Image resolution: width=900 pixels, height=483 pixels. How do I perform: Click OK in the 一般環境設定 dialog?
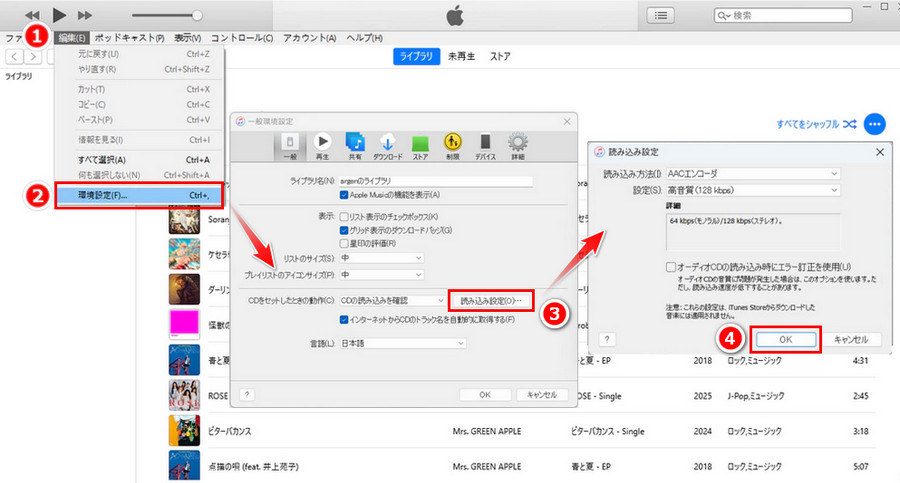point(485,395)
